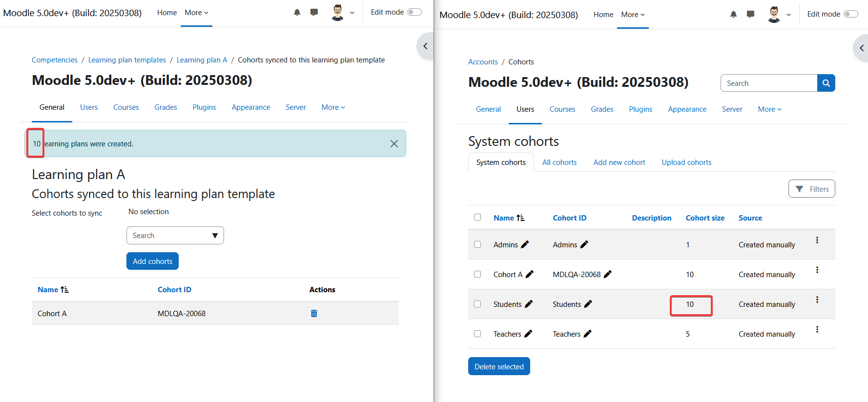Open Learning plan templates breadcrumb link
Image resolution: width=868 pixels, height=402 pixels.
(x=127, y=60)
